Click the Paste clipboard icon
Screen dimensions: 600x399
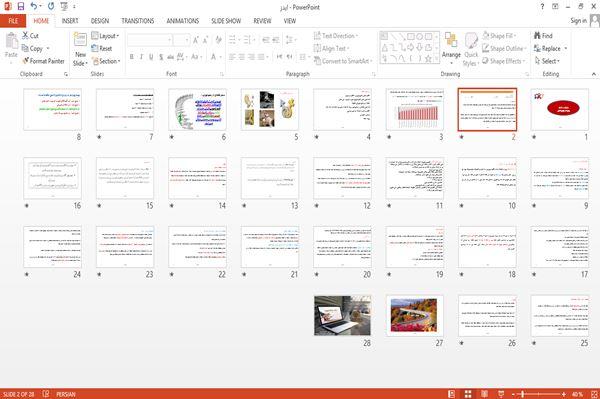point(11,42)
